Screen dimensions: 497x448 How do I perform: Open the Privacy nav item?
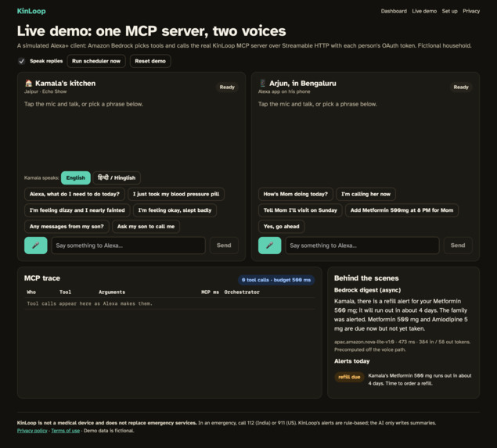point(471,11)
